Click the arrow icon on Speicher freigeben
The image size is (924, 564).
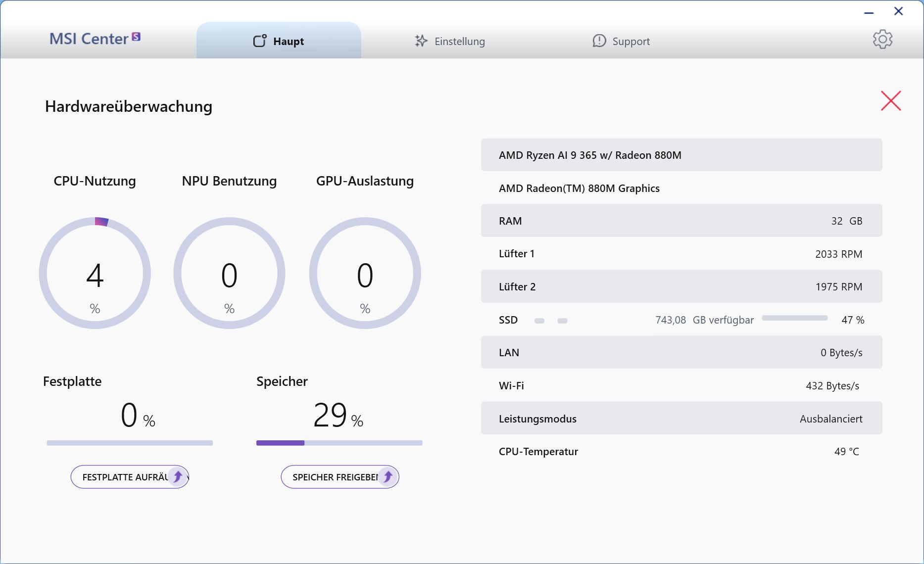point(388,477)
